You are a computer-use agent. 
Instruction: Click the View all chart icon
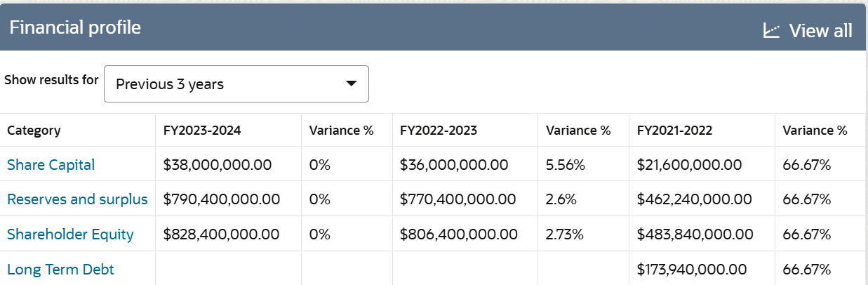pos(771,30)
